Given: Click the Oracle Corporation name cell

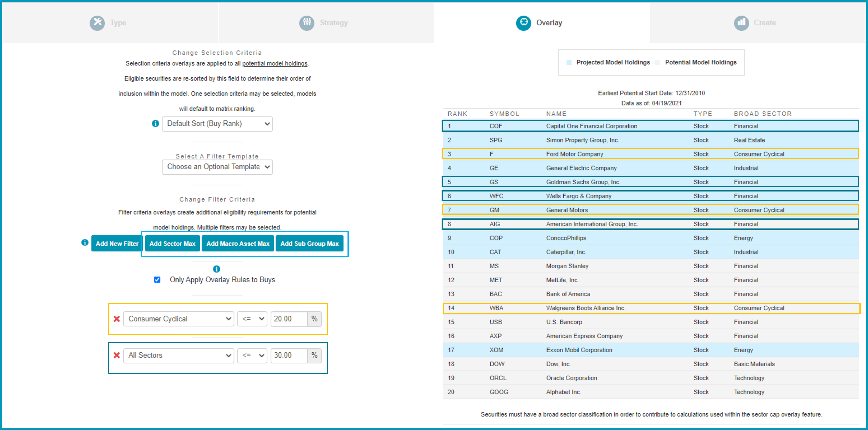Looking at the screenshot, I should point(571,378).
